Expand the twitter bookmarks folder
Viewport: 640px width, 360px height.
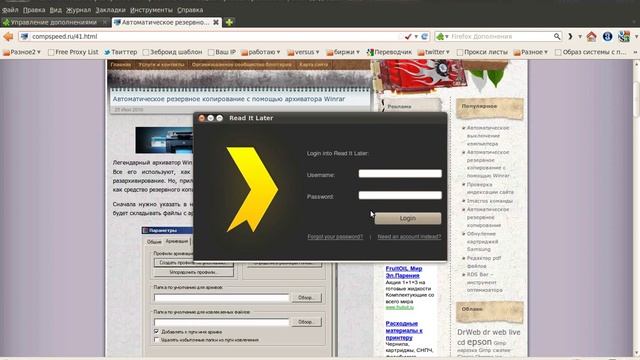click(433, 52)
